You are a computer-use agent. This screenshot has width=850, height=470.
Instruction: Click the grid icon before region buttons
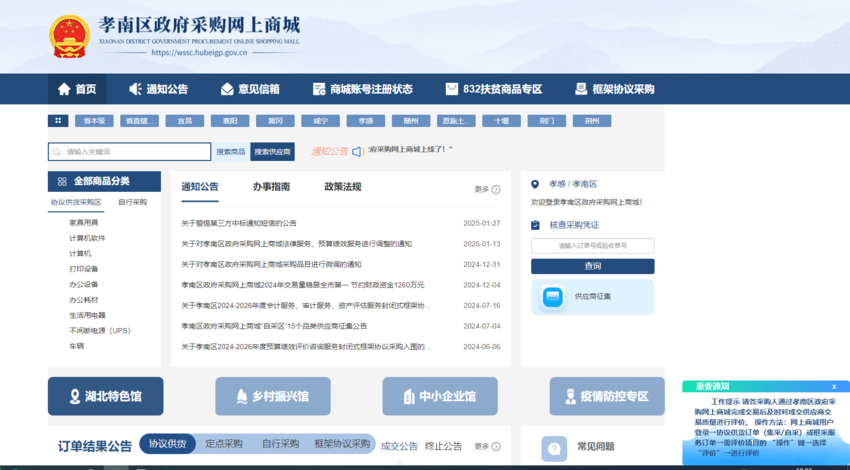[58, 121]
